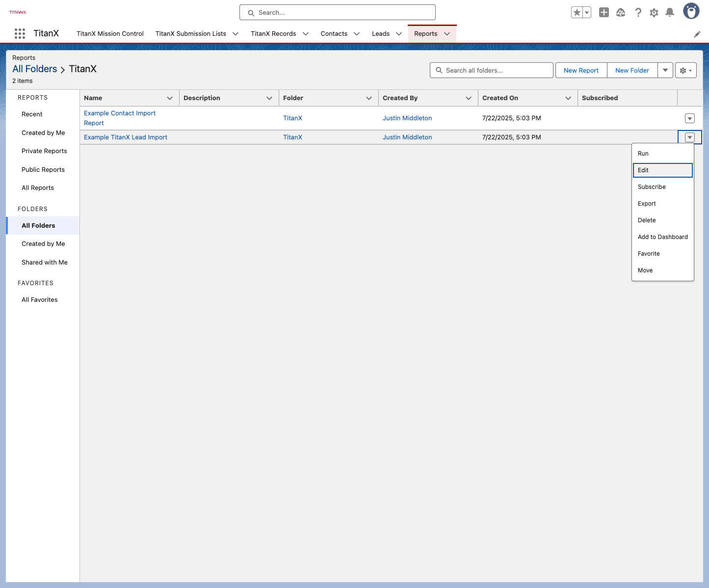Expand the Name column header chevron
Screen dimensions: 709x588
[170, 98]
